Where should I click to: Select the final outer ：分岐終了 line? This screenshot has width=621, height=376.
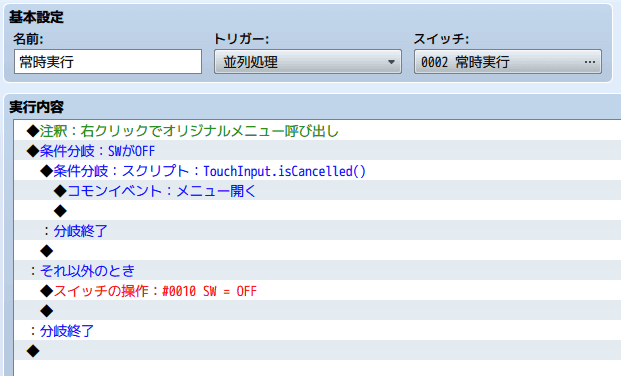pyautogui.click(x=318, y=330)
